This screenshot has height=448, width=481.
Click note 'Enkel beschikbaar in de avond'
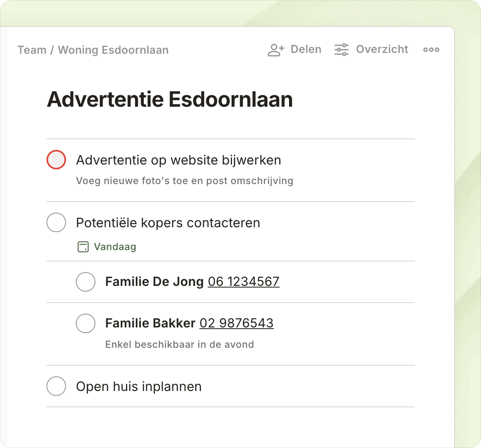(x=179, y=345)
